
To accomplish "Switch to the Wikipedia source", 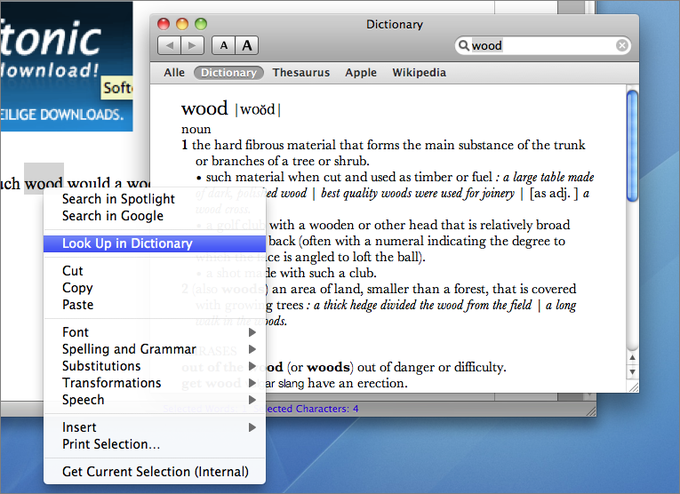I will [419, 72].
